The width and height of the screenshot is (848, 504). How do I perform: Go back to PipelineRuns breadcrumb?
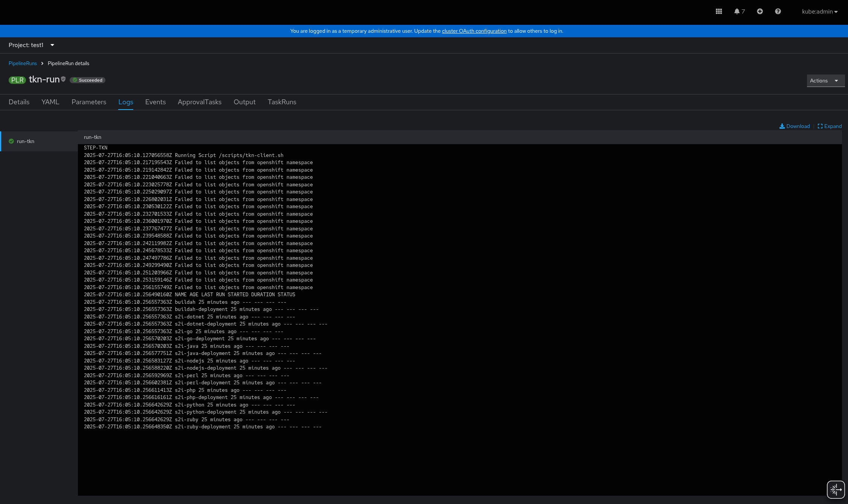pyautogui.click(x=23, y=63)
